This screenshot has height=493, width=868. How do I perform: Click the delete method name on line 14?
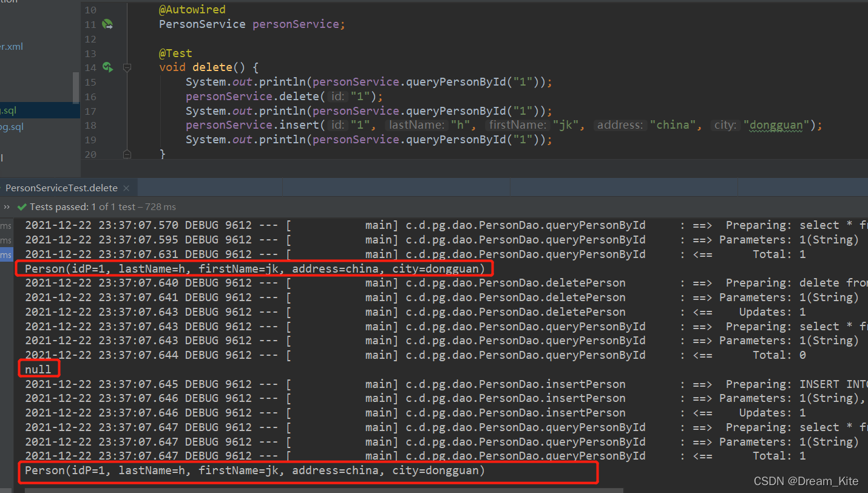[212, 67]
